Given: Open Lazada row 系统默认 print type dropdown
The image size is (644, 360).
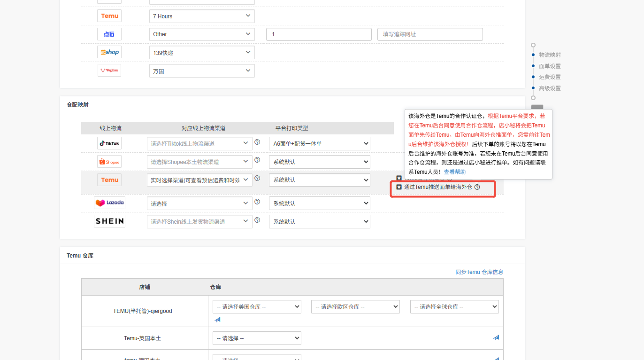Looking at the screenshot, I should (320, 203).
